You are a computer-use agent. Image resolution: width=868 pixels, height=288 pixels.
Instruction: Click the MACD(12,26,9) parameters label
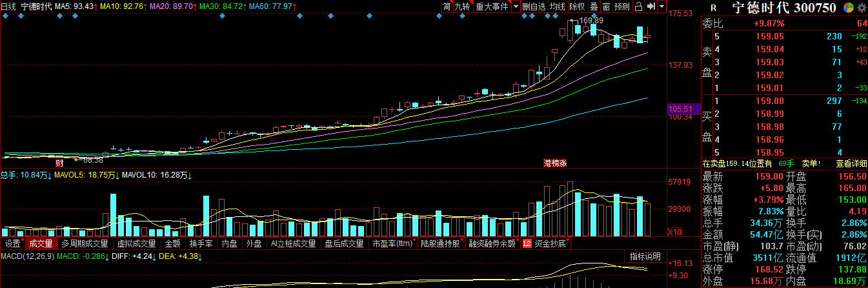click(26, 256)
